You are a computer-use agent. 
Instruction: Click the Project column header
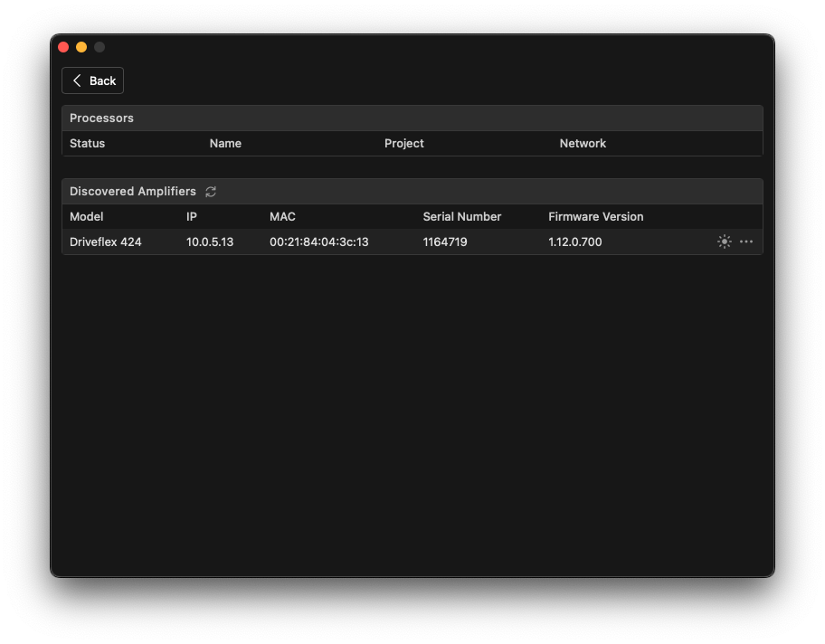tap(403, 143)
